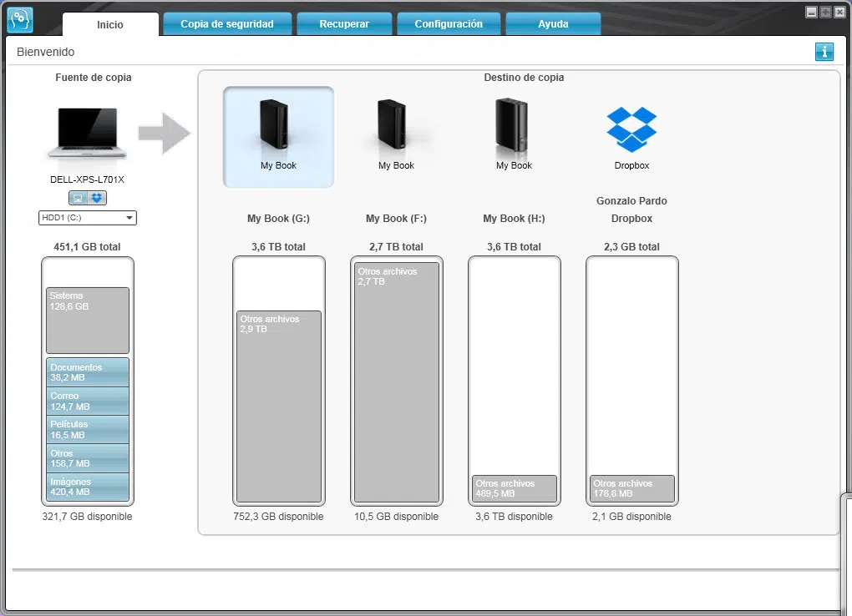Select the Imágenes 420,4 MB category bar
The height and width of the screenshot is (616, 852).
pos(88,487)
